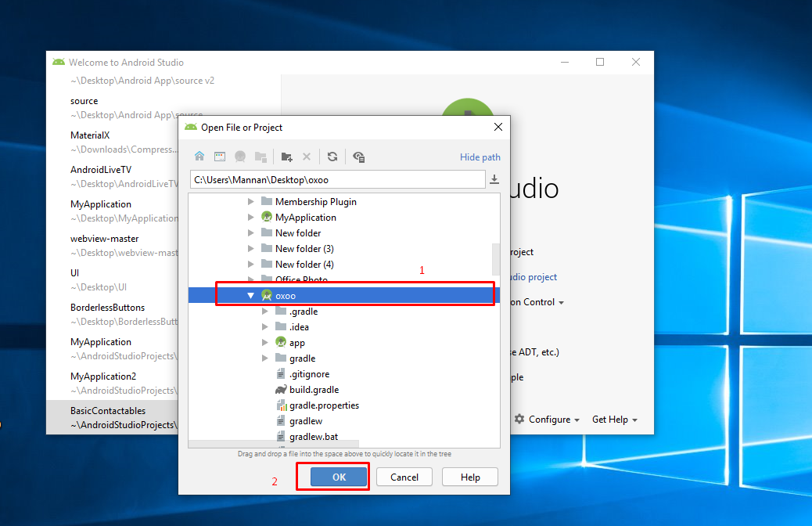Open the Configure dropdown in Welcome window
This screenshot has height=526, width=812.
(x=554, y=420)
